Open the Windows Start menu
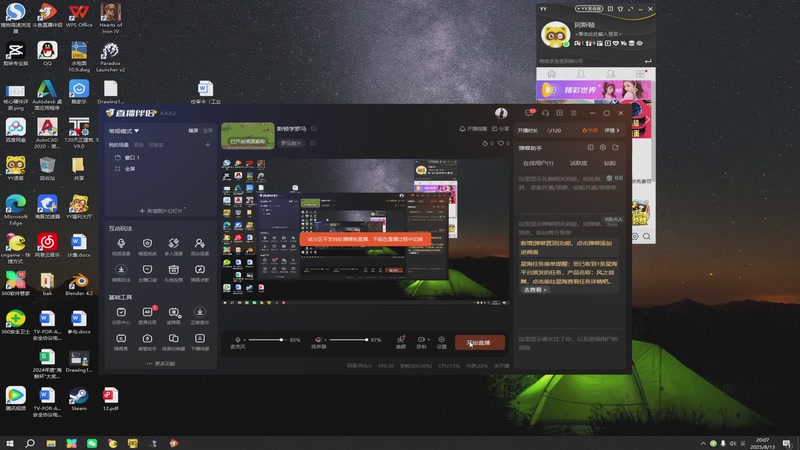The image size is (800, 450). click(x=9, y=443)
